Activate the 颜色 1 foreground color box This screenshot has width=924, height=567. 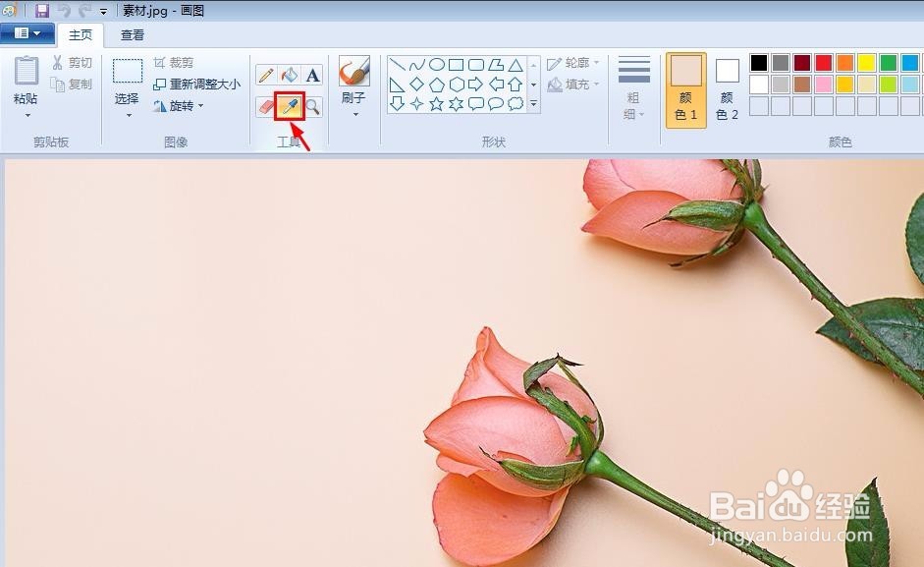click(686, 89)
